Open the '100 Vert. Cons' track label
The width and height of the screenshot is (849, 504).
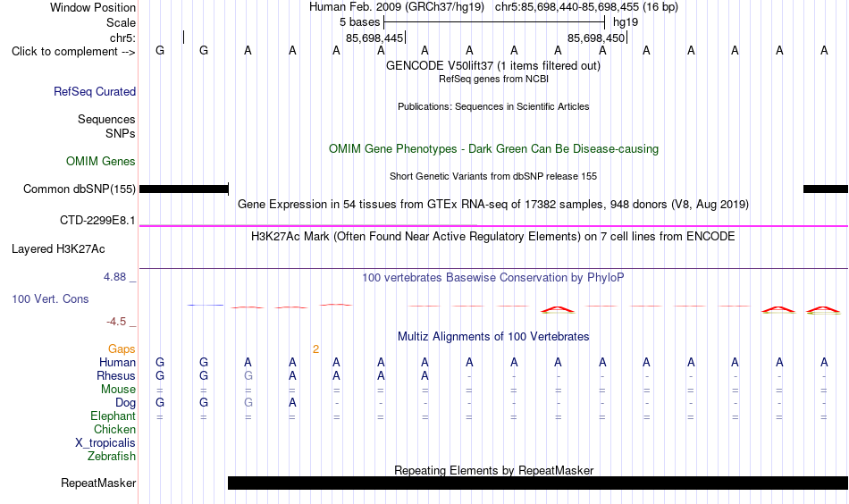pos(50,298)
